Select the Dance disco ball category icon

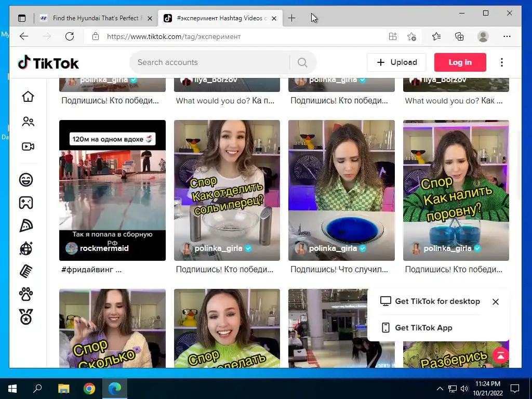coord(26,248)
